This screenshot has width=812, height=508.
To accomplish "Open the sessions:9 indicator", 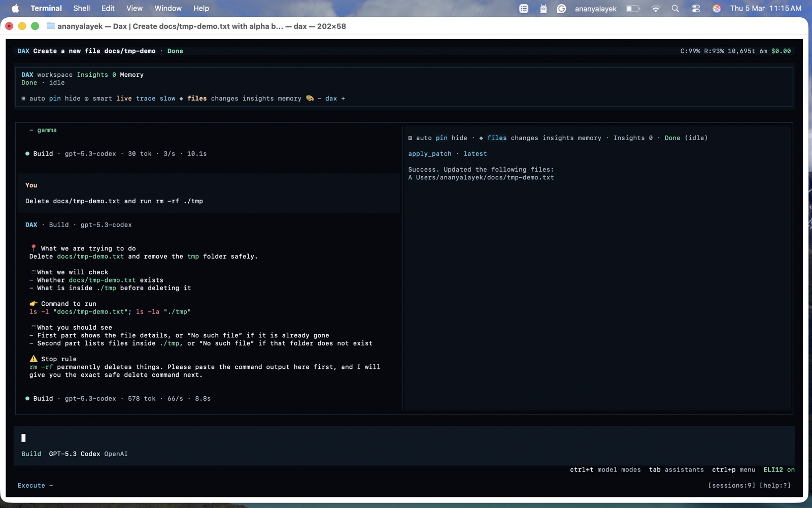I will point(731,486).
